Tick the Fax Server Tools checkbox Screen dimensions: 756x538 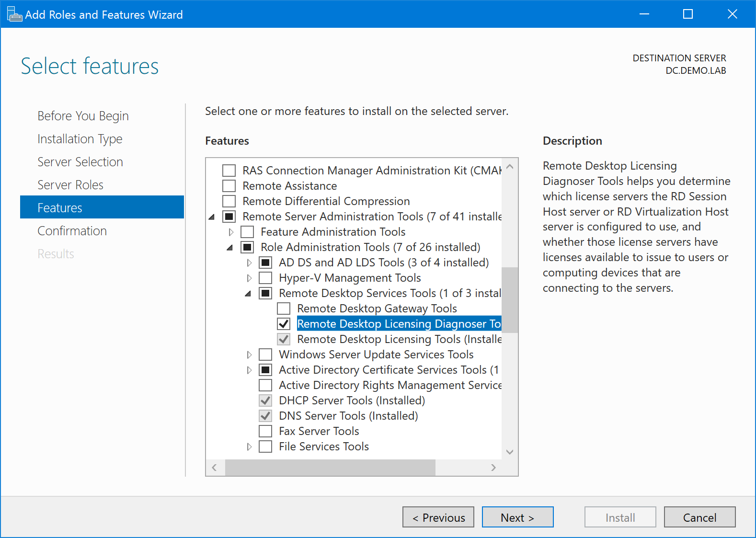click(x=265, y=431)
